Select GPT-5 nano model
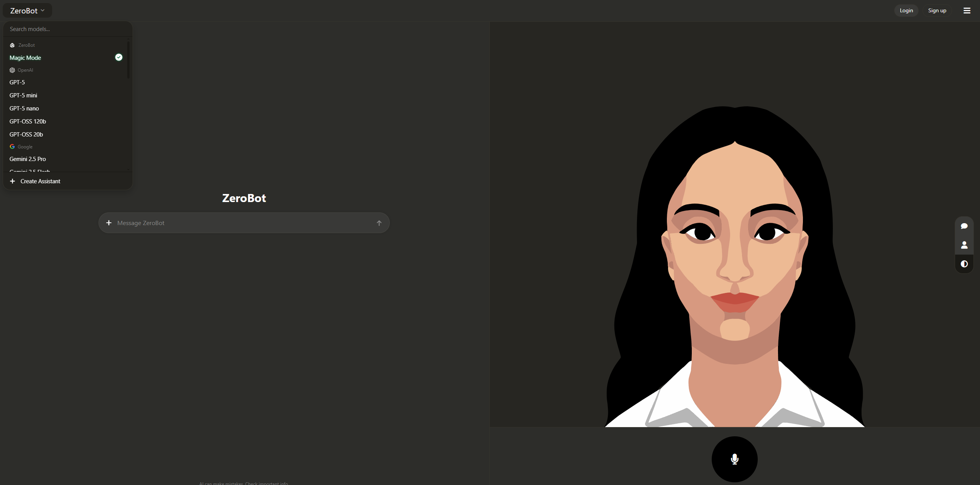 click(24, 109)
